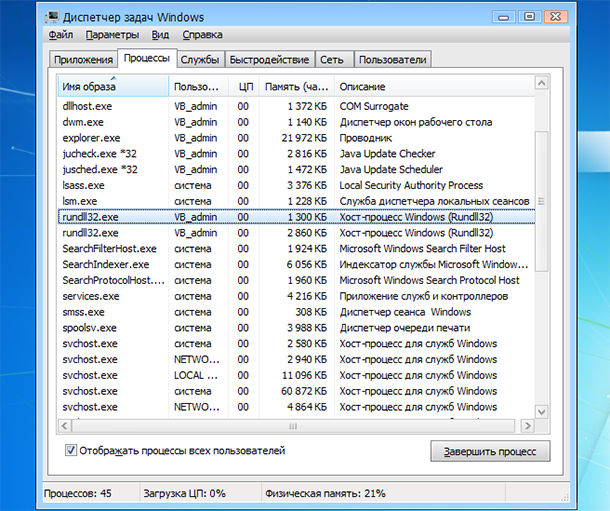Minimize the Task Manager window
This screenshot has height=511, width=610.
click(x=504, y=17)
